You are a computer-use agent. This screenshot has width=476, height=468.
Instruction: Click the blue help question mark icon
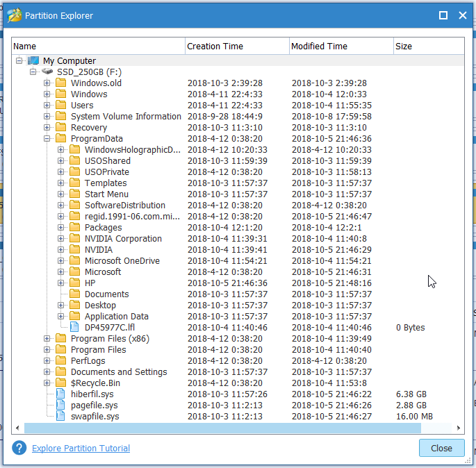point(19,448)
